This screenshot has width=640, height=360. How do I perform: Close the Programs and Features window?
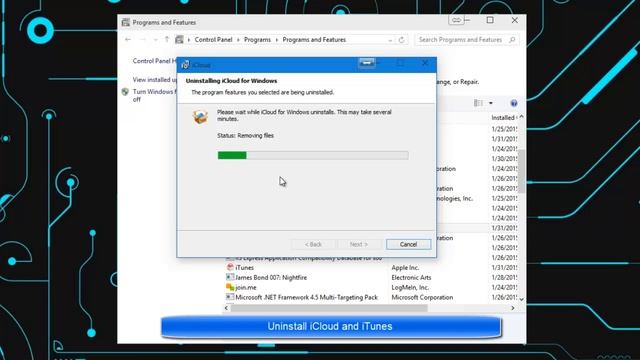coord(515,20)
